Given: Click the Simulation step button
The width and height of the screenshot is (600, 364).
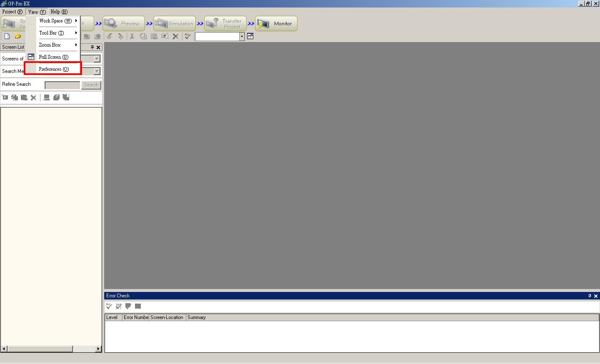Looking at the screenshot, I should click(175, 24).
